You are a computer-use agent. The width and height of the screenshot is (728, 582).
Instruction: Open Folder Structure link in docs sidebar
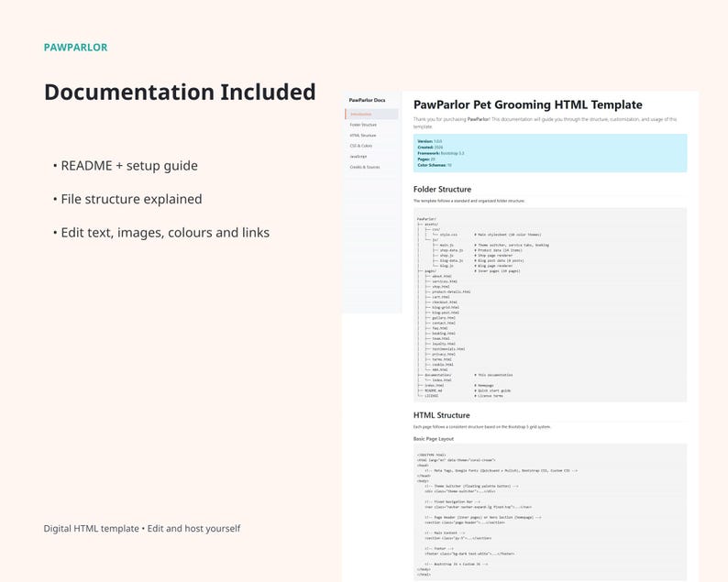coord(363,125)
